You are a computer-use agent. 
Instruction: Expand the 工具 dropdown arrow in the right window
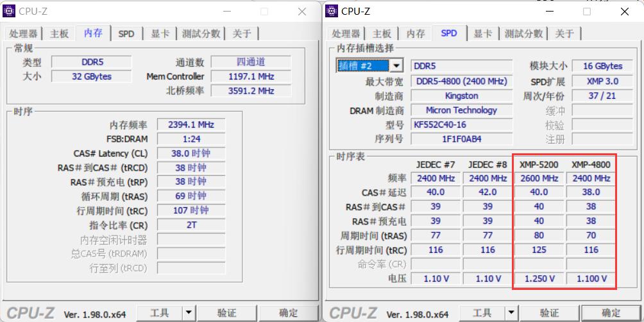pos(511,314)
